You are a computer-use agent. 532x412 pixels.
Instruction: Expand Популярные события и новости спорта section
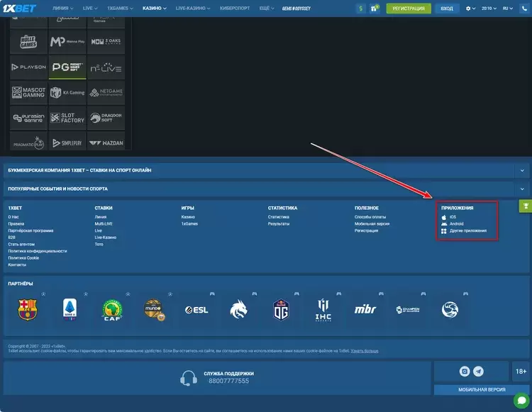tap(266, 189)
